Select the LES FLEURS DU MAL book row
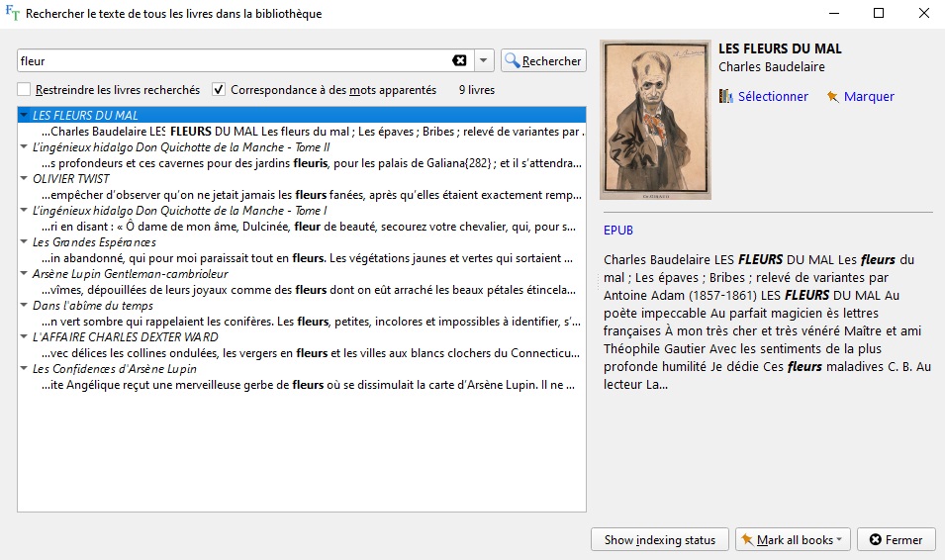The width and height of the screenshot is (945, 560). [302, 115]
